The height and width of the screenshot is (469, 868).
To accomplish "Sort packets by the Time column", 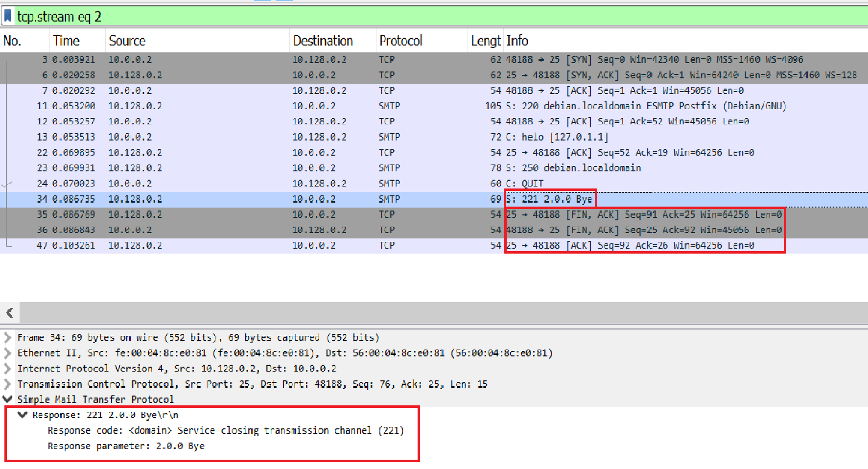I will coord(66,41).
